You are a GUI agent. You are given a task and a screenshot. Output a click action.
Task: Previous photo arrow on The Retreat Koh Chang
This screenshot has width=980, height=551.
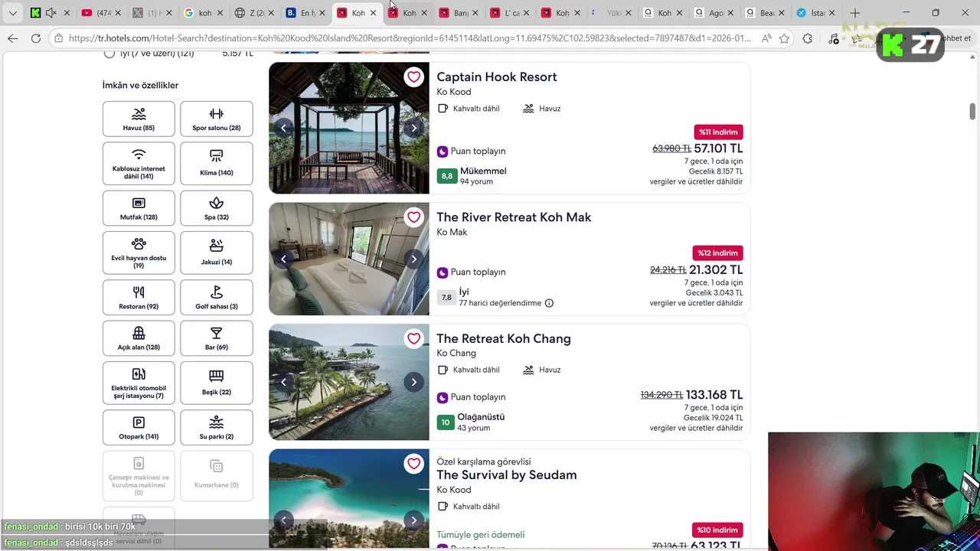tap(283, 382)
